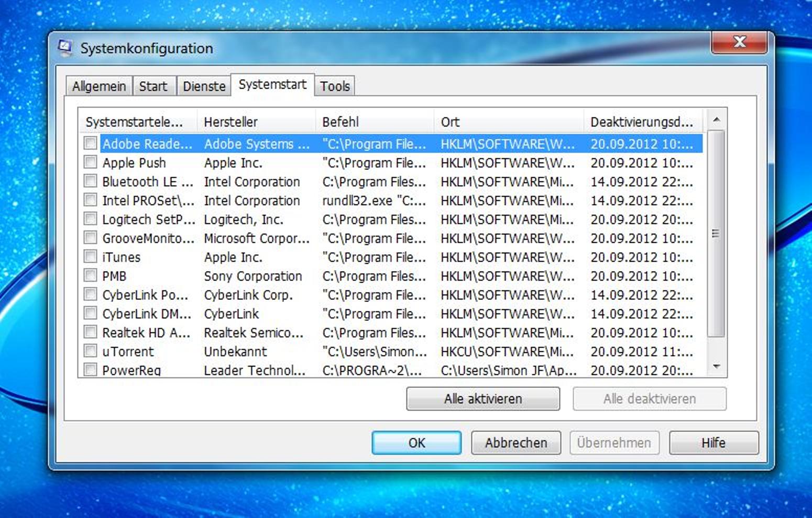Click the 'C:\Users\Simon...' command cell
The height and width of the screenshot is (518, 812).
coord(375,351)
